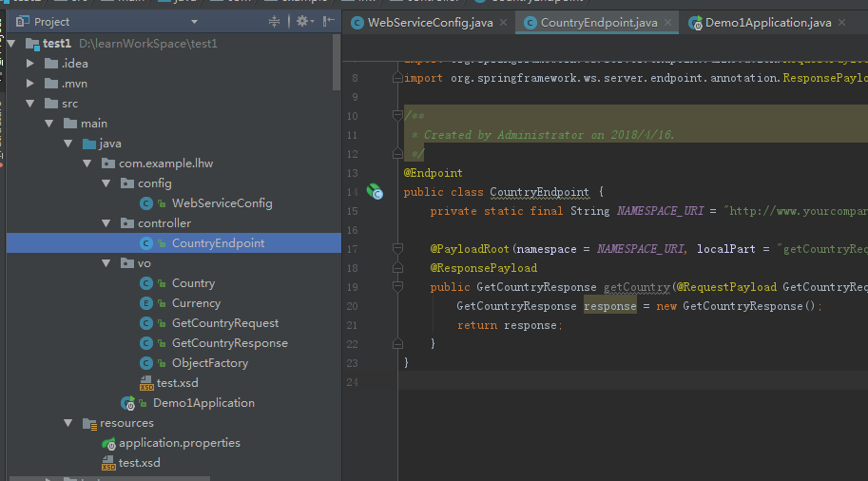Select the GetCountryRequest class
Image resolution: width=868 pixels, height=481 pixels.
(x=225, y=323)
